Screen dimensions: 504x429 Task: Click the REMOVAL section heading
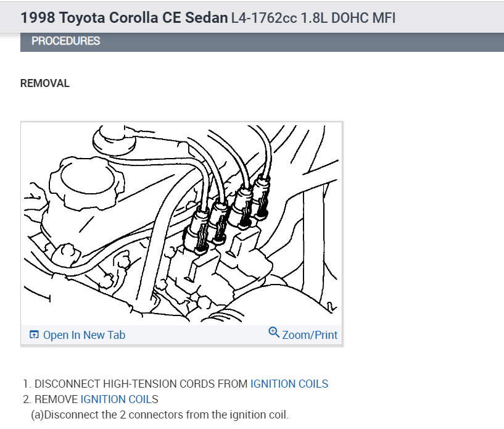point(44,83)
